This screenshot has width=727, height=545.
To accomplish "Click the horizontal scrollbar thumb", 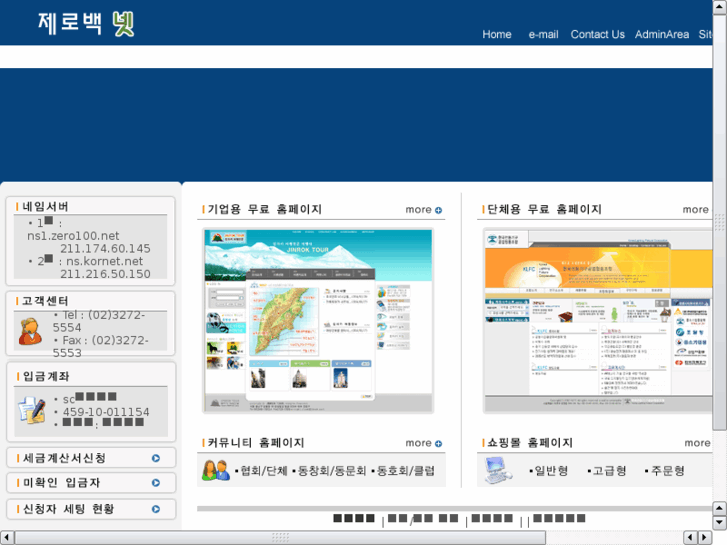I will tap(280, 538).
